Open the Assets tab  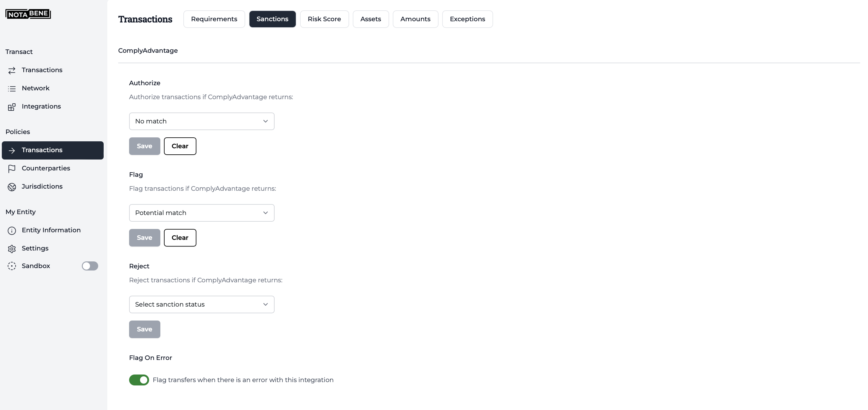click(x=371, y=19)
